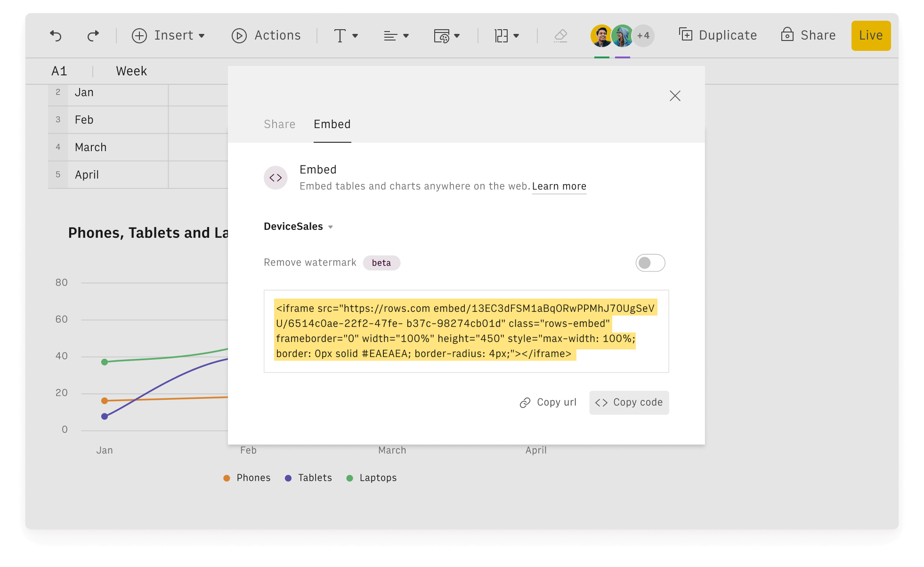Enable the Remove watermark toggle
This screenshot has width=924, height=567.
tap(650, 263)
